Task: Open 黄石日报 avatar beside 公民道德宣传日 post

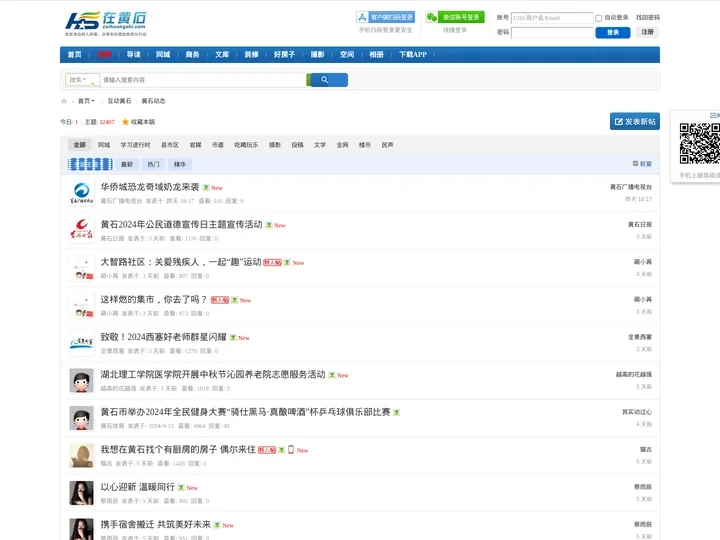Action: pos(81,231)
